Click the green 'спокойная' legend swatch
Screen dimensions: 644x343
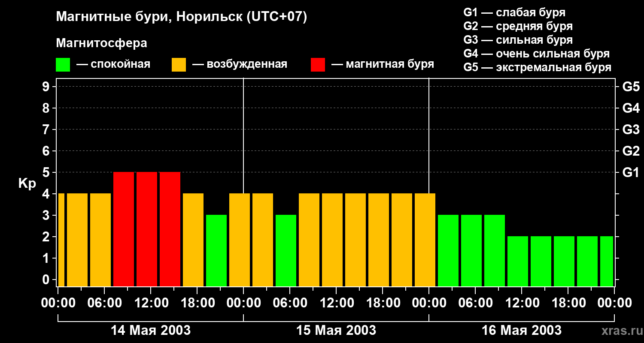[x=63, y=65]
